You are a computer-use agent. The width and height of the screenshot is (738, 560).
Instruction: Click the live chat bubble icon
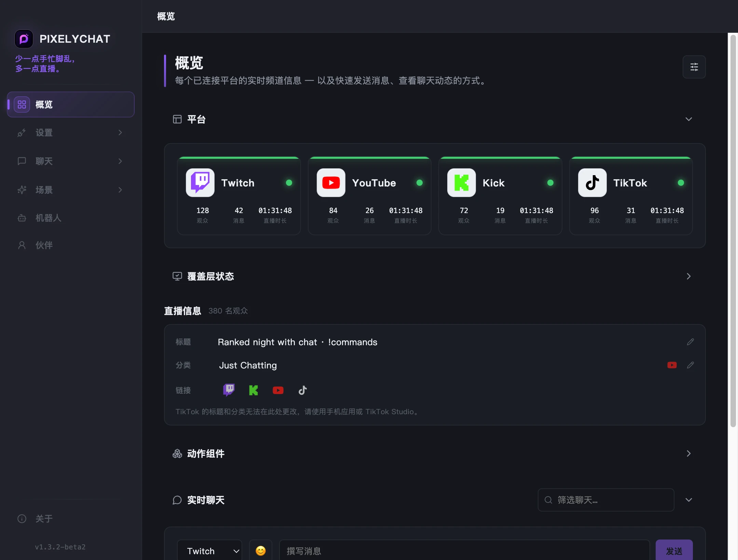tap(177, 500)
